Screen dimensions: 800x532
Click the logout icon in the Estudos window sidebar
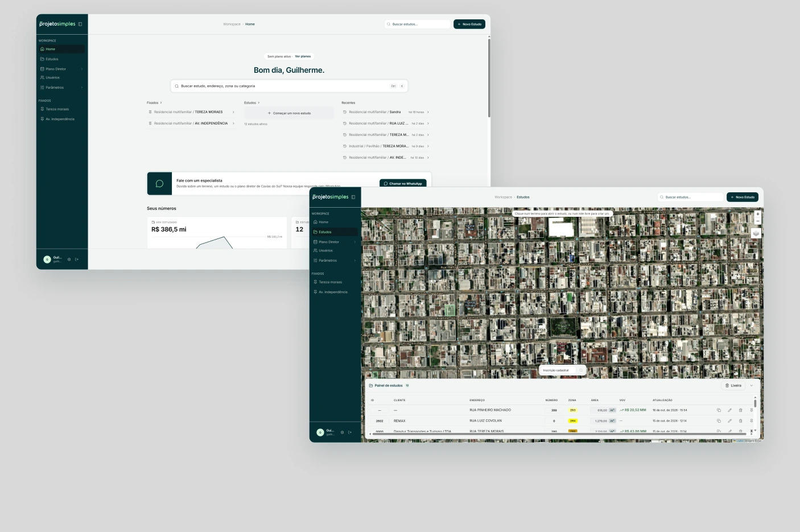350,432
